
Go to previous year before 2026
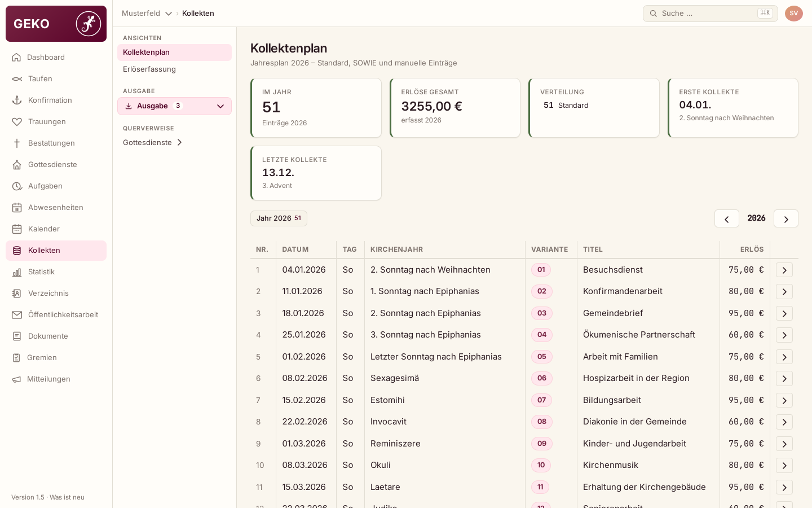point(727,218)
